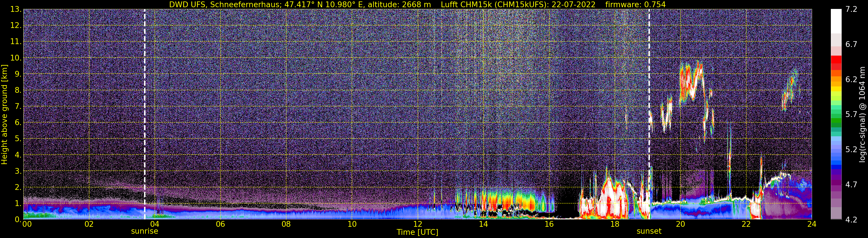Click the time axis tick '06'
The height and width of the screenshot is (238, 868).
click(220, 224)
